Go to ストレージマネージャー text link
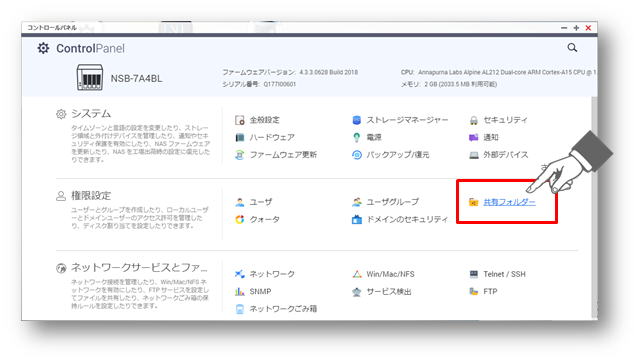Screen dimensions: 640x363 407,120
